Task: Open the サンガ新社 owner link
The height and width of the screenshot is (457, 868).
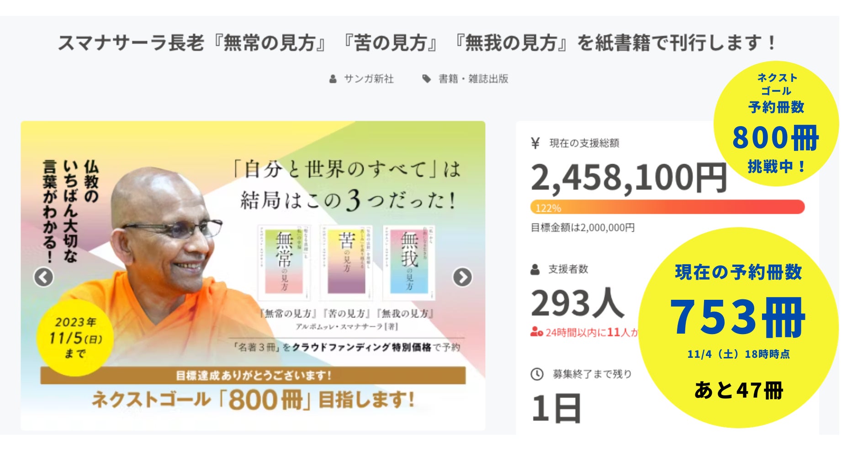Action: [x=368, y=79]
